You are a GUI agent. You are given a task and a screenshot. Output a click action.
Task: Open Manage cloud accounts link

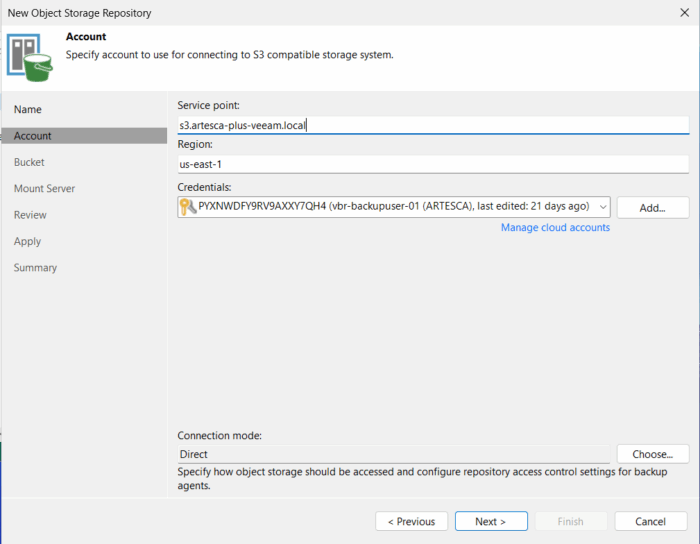pyautogui.click(x=555, y=228)
